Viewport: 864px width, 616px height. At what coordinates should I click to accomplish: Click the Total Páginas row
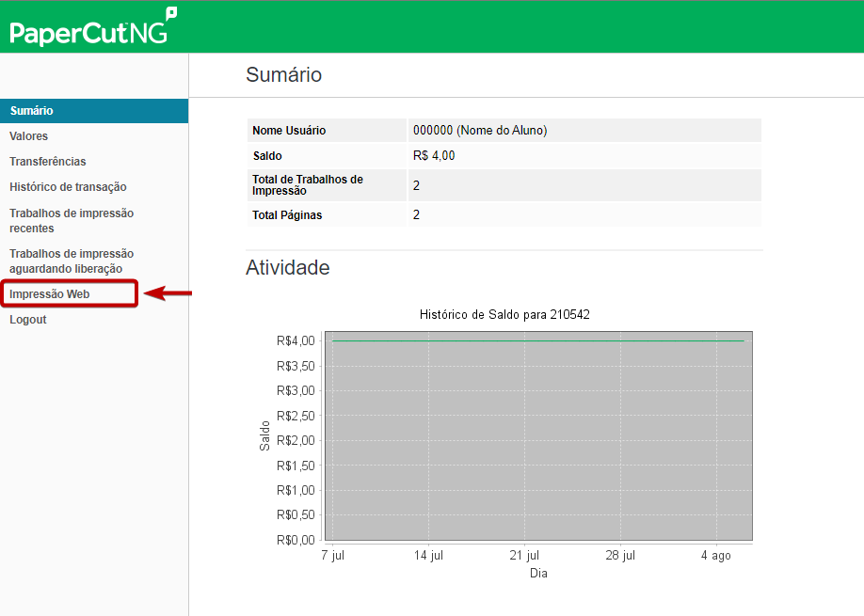point(504,215)
